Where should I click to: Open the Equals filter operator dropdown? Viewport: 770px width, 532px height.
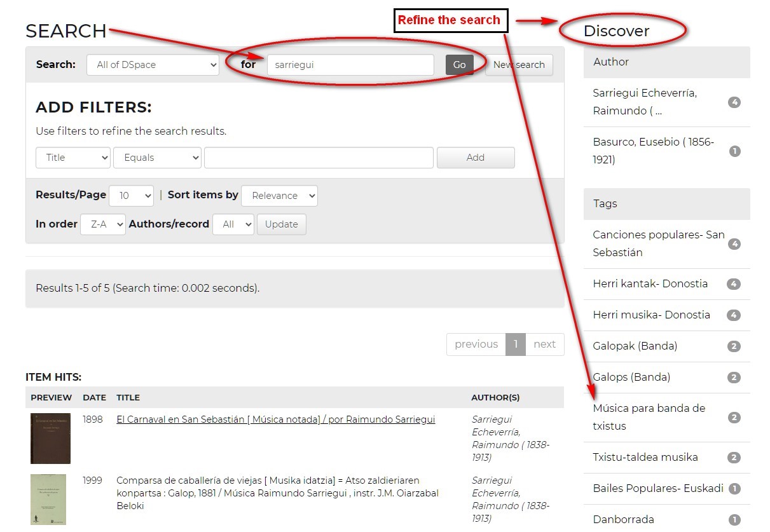[x=157, y=158]
